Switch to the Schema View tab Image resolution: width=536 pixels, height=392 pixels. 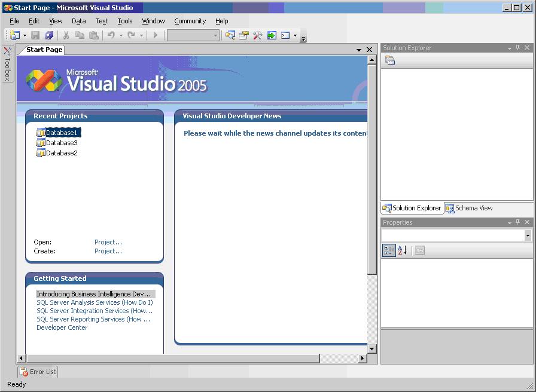[x=469, y=208]
